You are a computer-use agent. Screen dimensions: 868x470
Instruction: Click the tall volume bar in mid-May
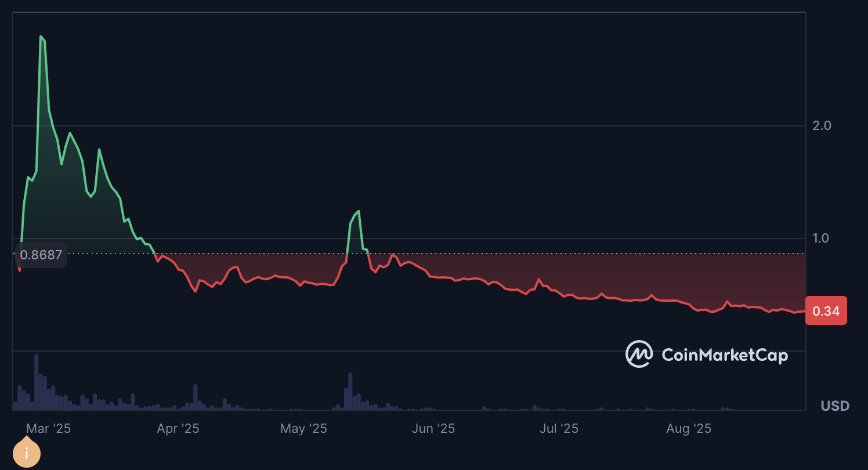pos(350,391)
